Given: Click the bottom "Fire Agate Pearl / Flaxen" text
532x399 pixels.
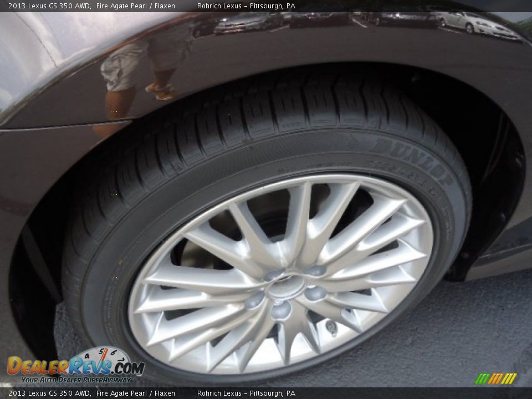Looking at the screenshot, I should 136,393.
